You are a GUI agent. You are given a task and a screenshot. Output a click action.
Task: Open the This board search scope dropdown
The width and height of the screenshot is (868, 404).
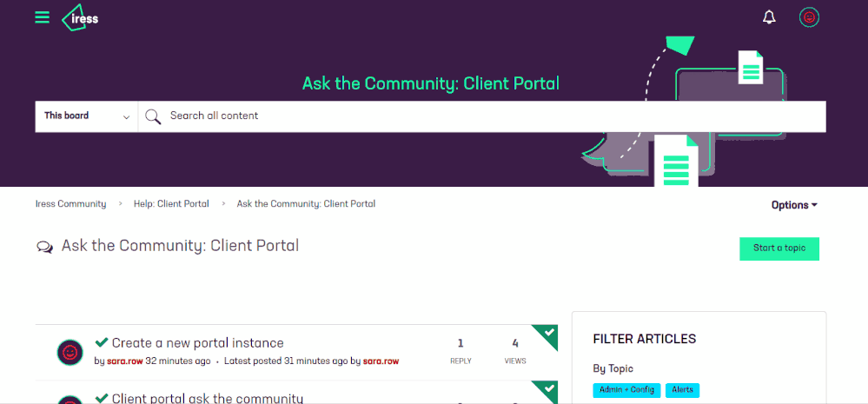[86, 116]
